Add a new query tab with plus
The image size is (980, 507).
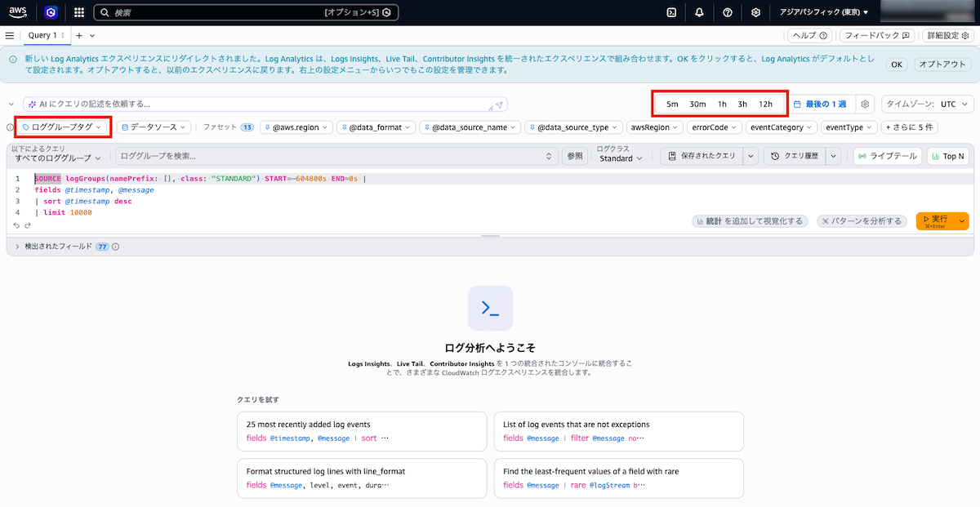[79, 36]
